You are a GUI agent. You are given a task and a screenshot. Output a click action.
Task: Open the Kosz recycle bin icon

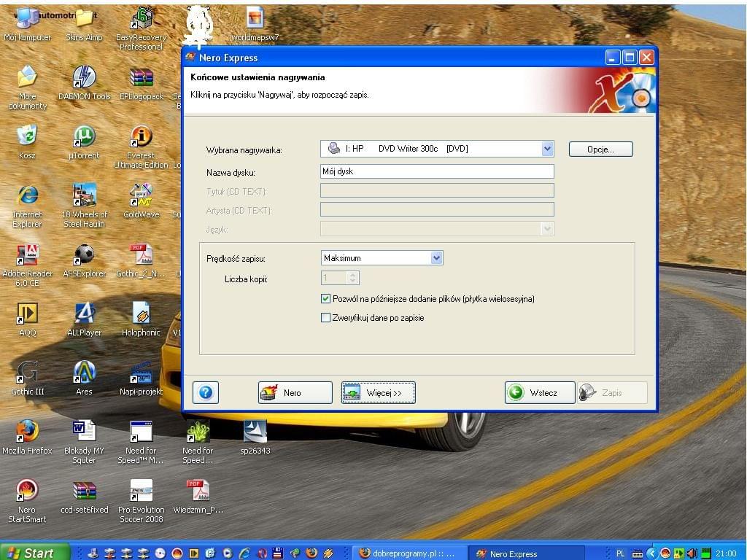click(x=27, y=136)
